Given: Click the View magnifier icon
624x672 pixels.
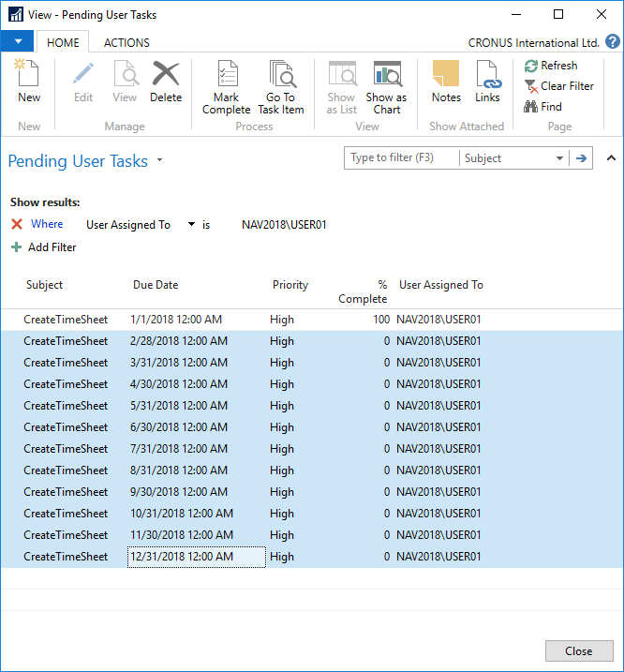Looking at the screenshot, I should pos(126,74).
